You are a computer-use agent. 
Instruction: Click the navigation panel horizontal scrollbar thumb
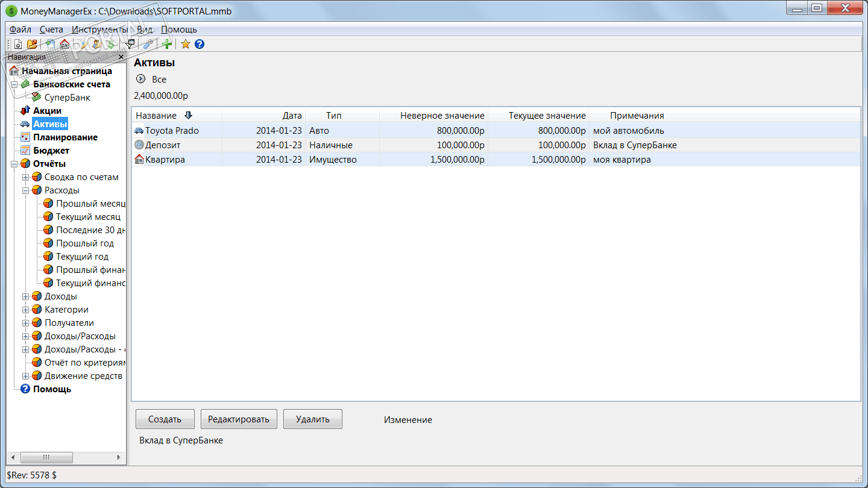(46, 457)
